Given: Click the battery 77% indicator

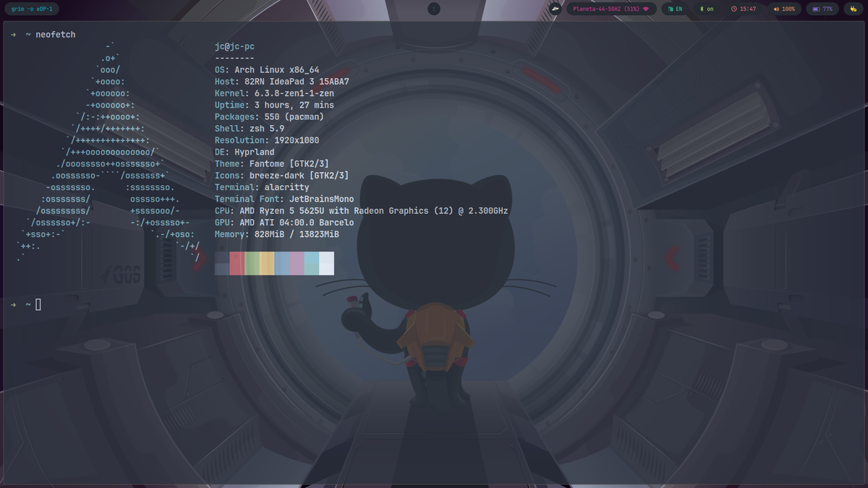Looking at the screenshot, I should coord(823,9).
